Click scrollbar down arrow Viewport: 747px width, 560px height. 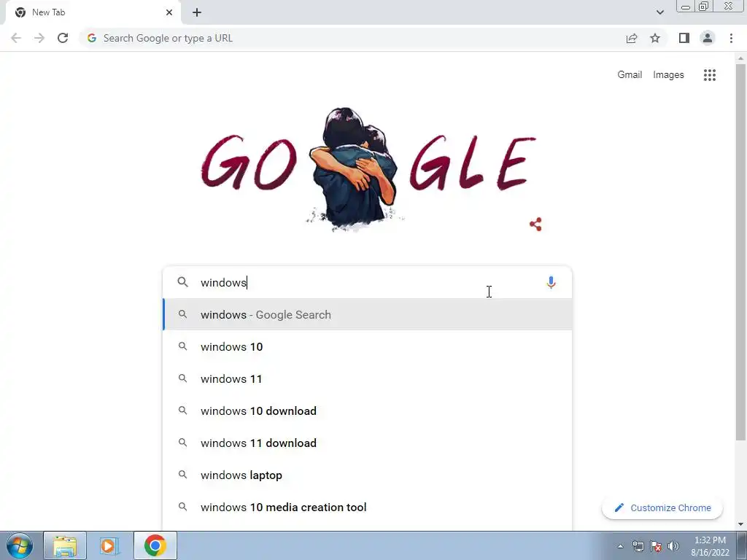[x=740, y=524]
